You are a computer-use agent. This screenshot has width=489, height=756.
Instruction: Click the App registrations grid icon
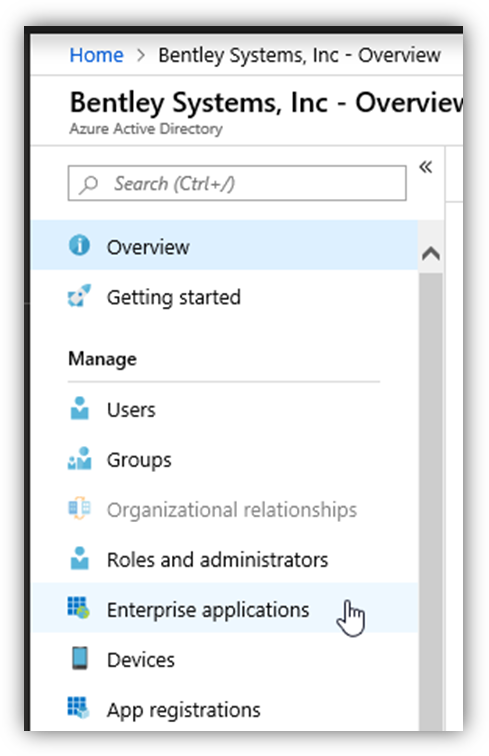pos(79,708)
